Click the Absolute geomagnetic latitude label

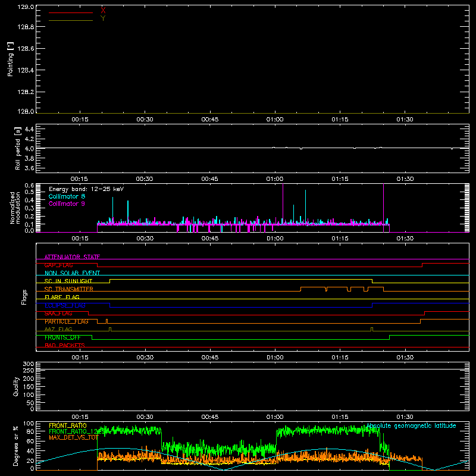click(411, 426)
